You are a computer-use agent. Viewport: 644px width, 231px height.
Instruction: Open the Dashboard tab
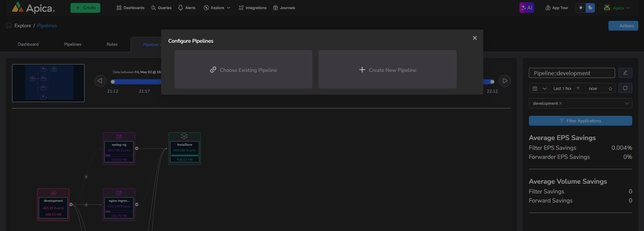28,44
